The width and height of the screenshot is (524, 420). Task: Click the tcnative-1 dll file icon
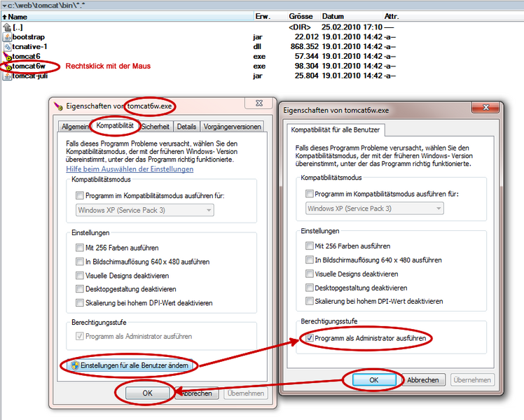point(7,47)
